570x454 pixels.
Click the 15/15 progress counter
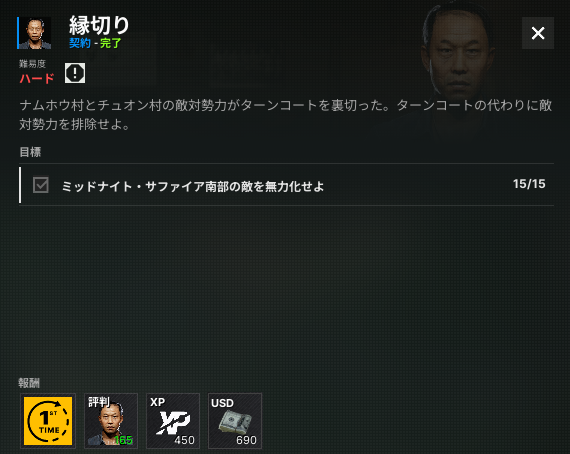click(x=529, y=184)
